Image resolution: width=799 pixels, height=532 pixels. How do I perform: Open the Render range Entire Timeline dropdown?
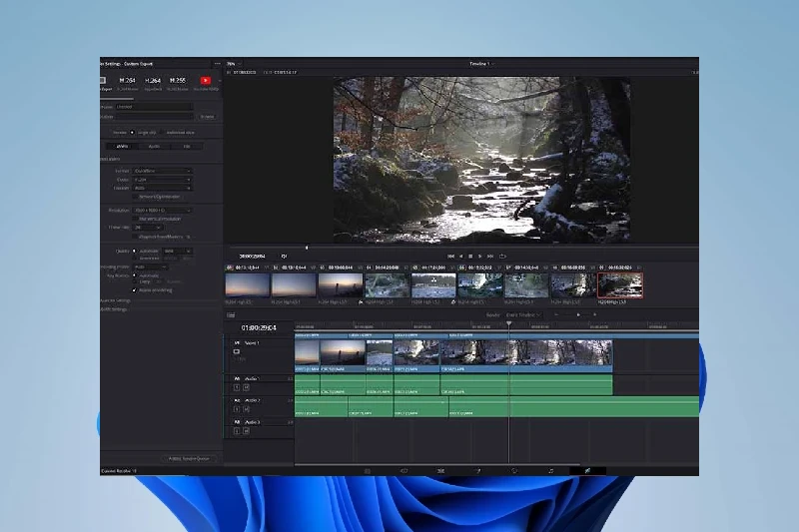522,315
